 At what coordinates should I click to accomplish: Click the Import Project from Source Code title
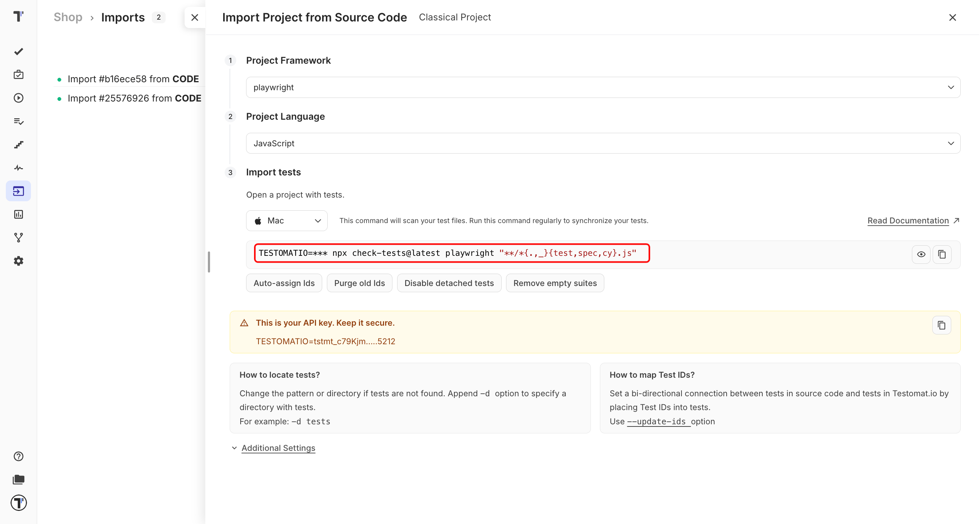coord(315,17)
